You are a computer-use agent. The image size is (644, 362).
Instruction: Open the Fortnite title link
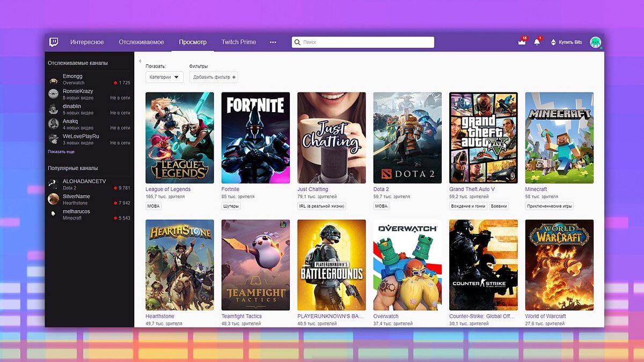point(230,189)
